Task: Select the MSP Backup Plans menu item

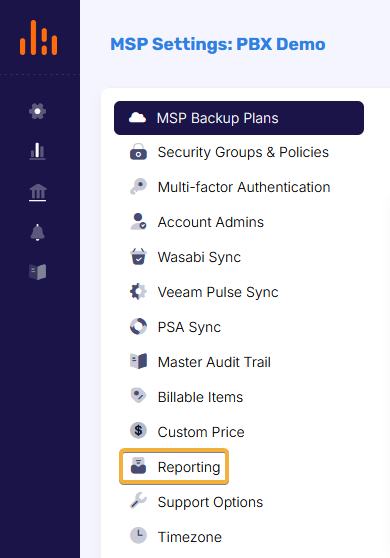Action: click(239, 118)
